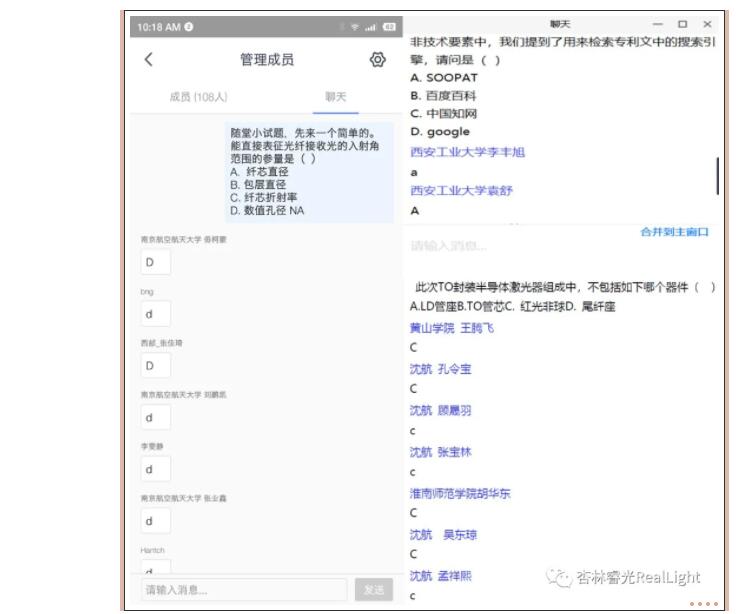Switch to the 成员 (108人) tab
The width and height of the screenshot is (752, 614).
[198, 97]
